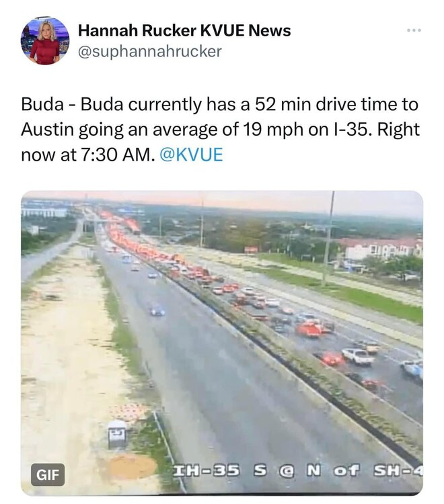This screenshot has height=504, width=444.
Task: Click the GIF badge on the video
Action: pyautogui.click(x=48, y=474)
